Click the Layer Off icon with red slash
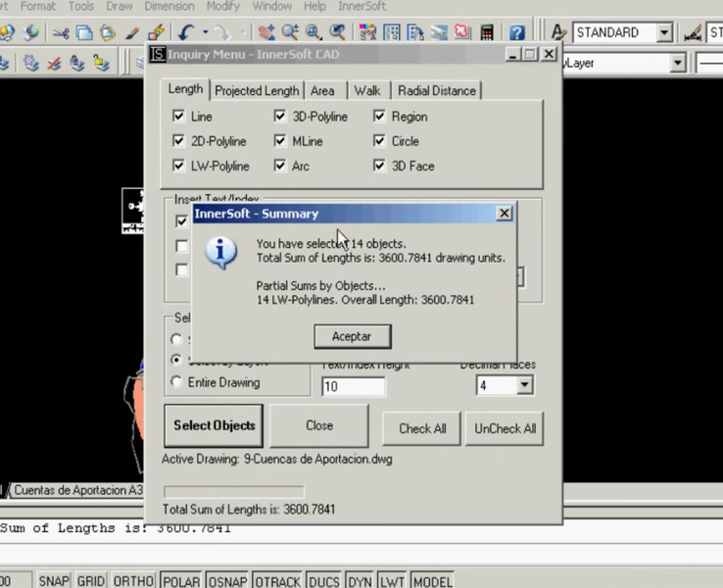 tap(55, 63)
